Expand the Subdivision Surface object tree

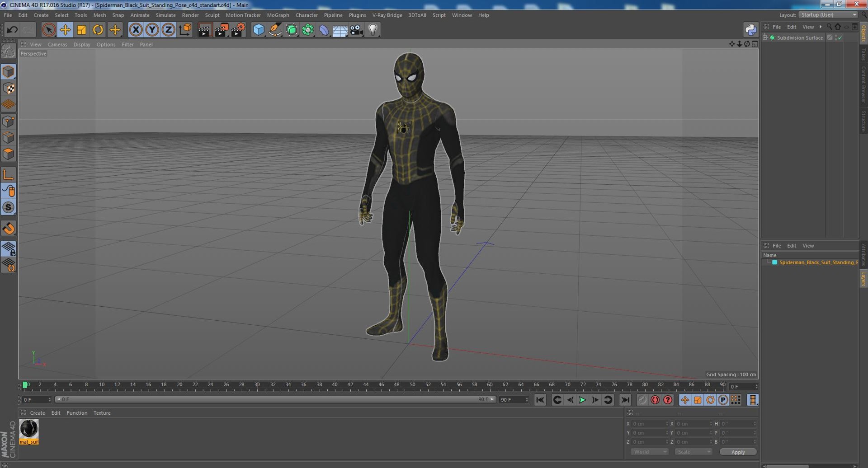pos(765,37)
